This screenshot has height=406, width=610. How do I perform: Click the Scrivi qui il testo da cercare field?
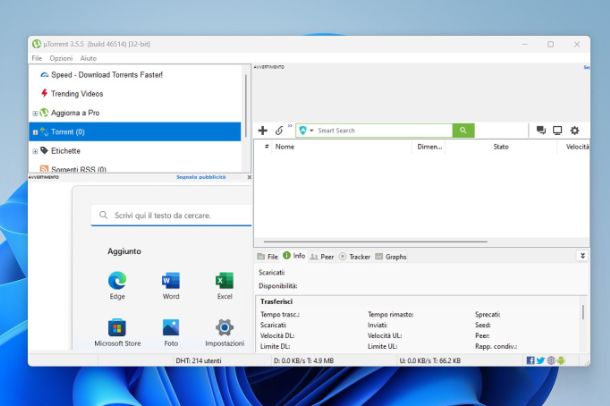pyautogui.click(x=172, y=215)
